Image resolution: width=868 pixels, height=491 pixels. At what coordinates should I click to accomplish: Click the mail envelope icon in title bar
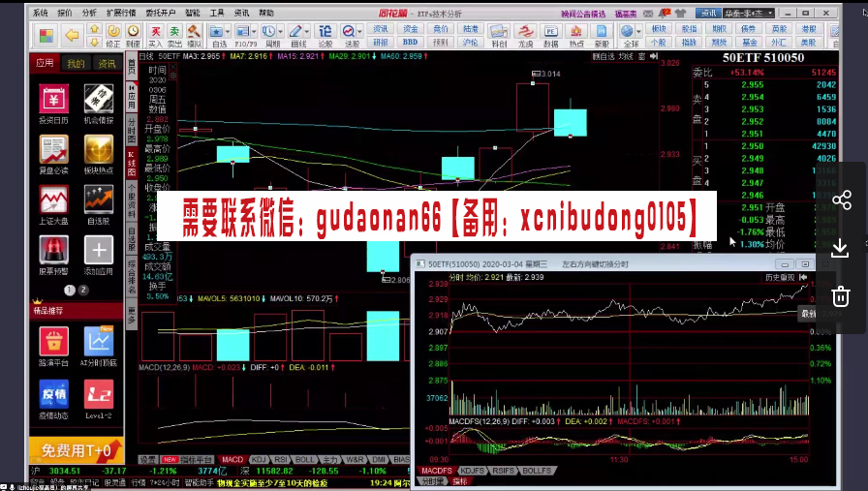[x=648, y=13]
